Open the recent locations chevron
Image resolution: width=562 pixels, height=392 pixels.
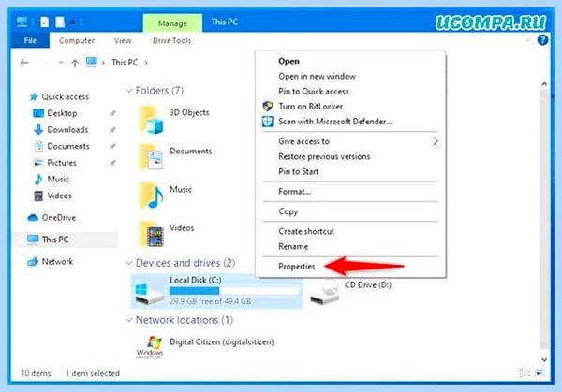point(61,63)
